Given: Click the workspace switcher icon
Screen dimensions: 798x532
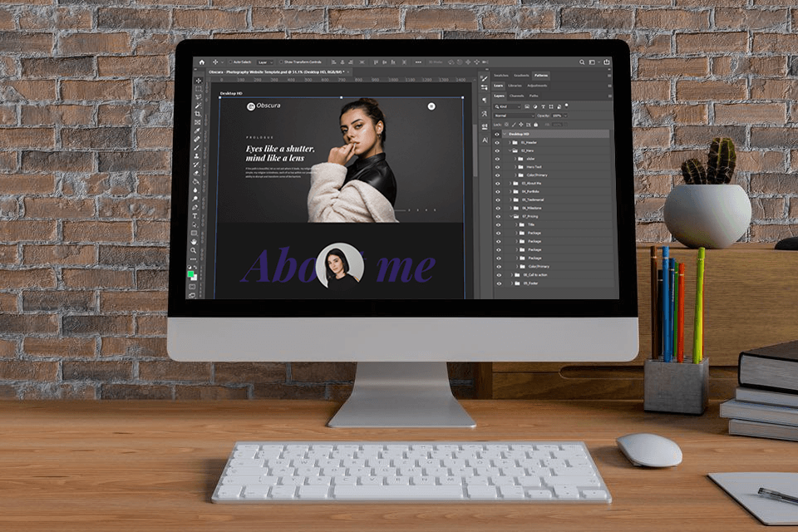Looking at the screenshot, I should [592, 62].
